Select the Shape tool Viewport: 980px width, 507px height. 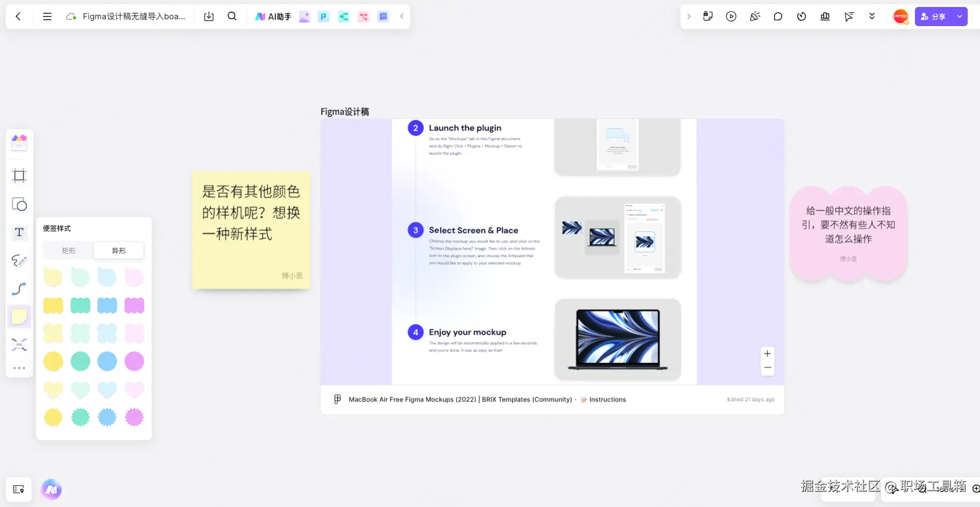point(19,204)
